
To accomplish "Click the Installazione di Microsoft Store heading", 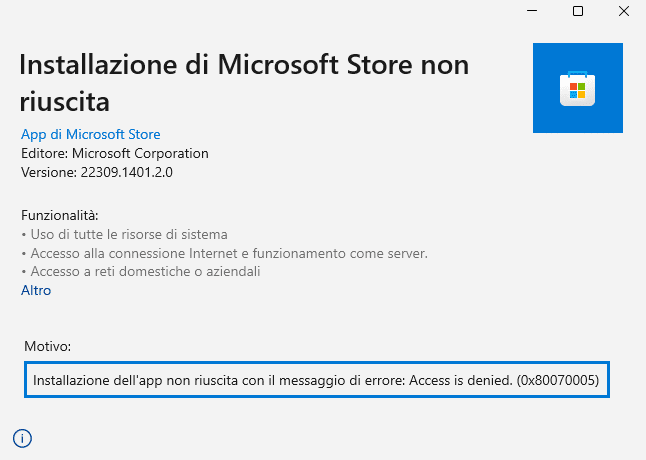I will 244,83.
